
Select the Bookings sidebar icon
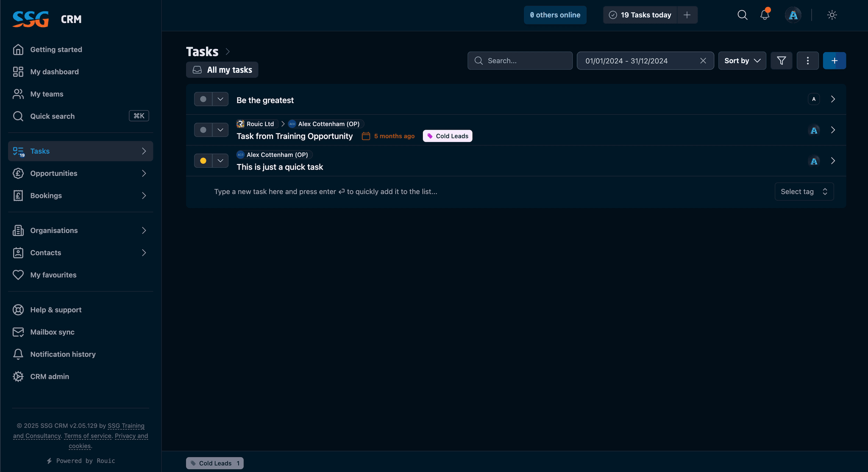tap(18, 195)
